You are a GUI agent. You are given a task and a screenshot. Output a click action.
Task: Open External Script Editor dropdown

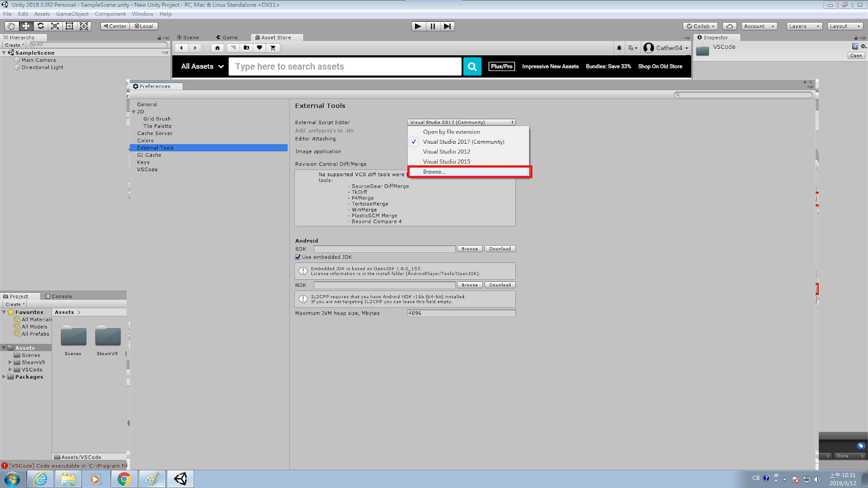(x=461, y=122)
